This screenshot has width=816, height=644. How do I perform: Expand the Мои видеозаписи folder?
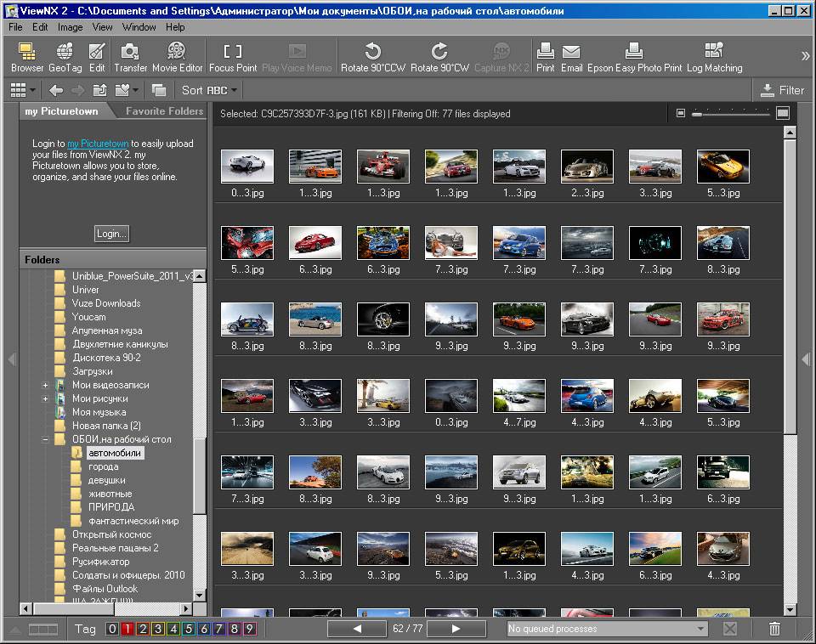tap(45, 385)
